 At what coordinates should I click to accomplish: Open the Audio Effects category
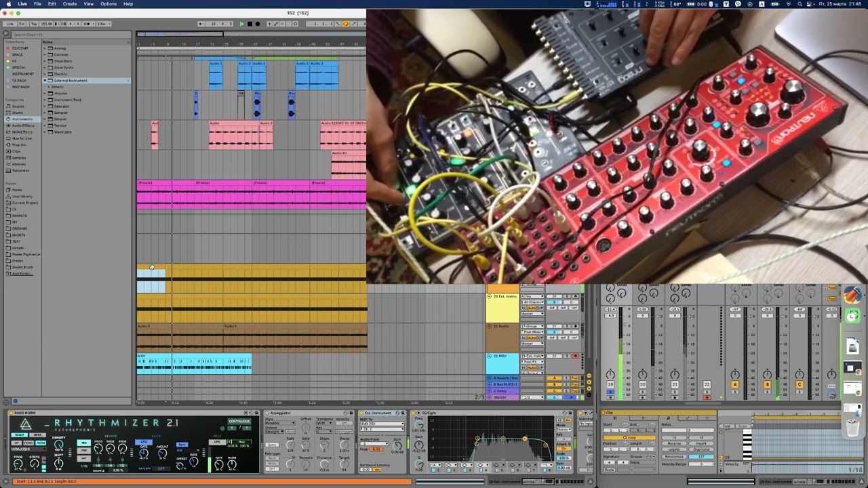(22, 125)
